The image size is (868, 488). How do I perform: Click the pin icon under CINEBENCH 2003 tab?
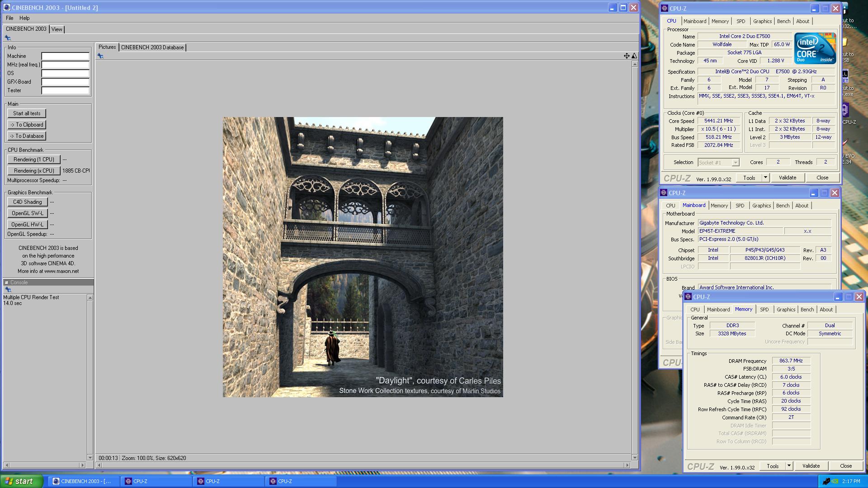[8, 38]
